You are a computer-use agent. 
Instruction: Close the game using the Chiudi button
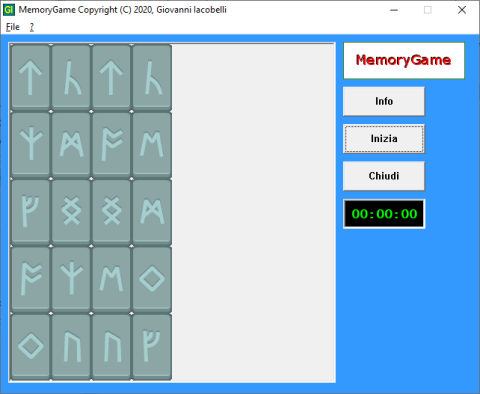pos(384,176)
